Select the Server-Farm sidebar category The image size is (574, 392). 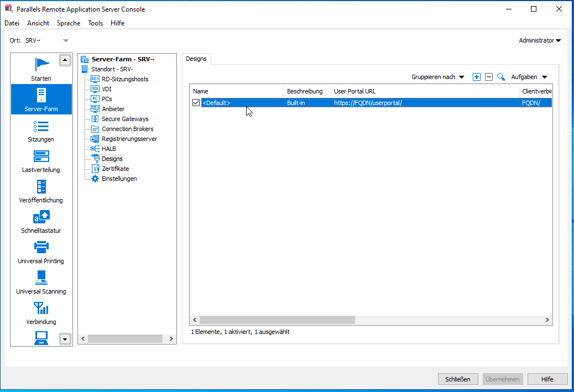[41, 99]
